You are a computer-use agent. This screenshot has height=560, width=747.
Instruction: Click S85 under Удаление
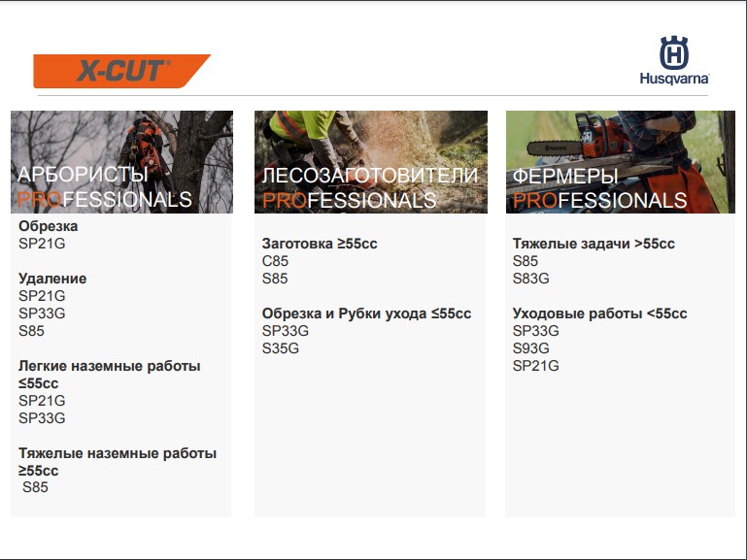tap(31, 331)
